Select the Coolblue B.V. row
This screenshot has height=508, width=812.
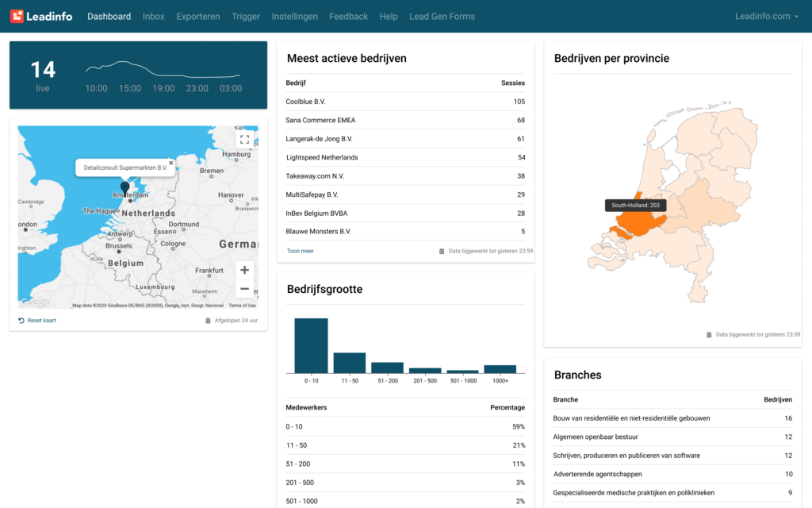[405, 102]
